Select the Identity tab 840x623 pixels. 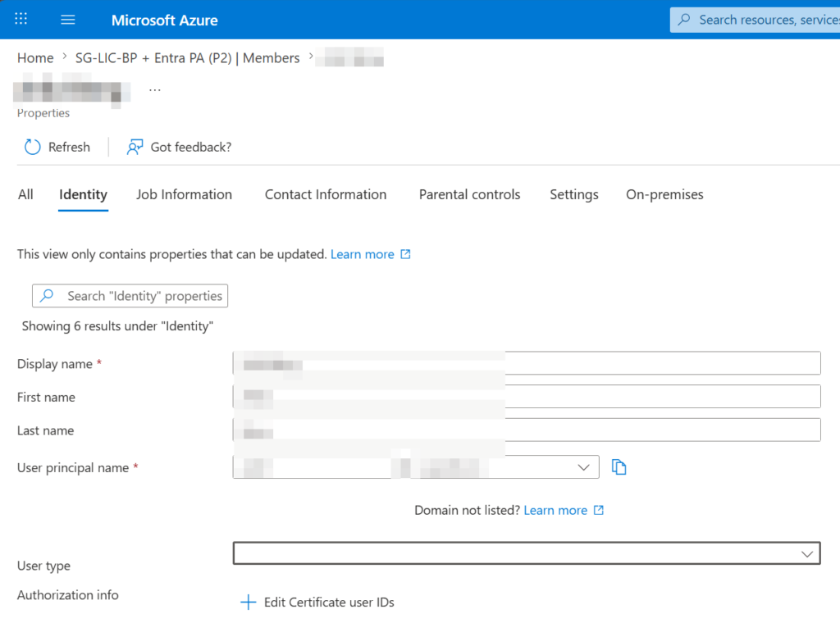coord(83,194)
